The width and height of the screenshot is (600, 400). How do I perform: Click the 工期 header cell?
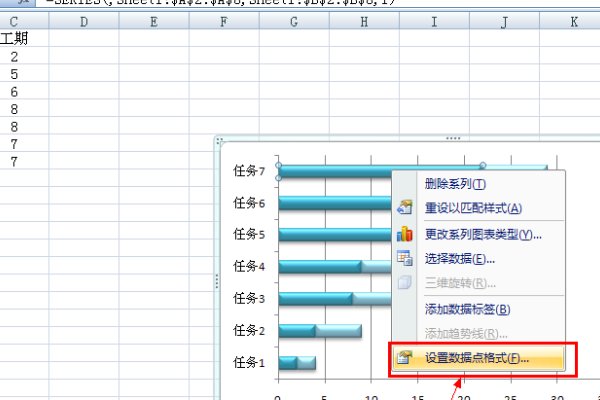click(x=24, y=38)
